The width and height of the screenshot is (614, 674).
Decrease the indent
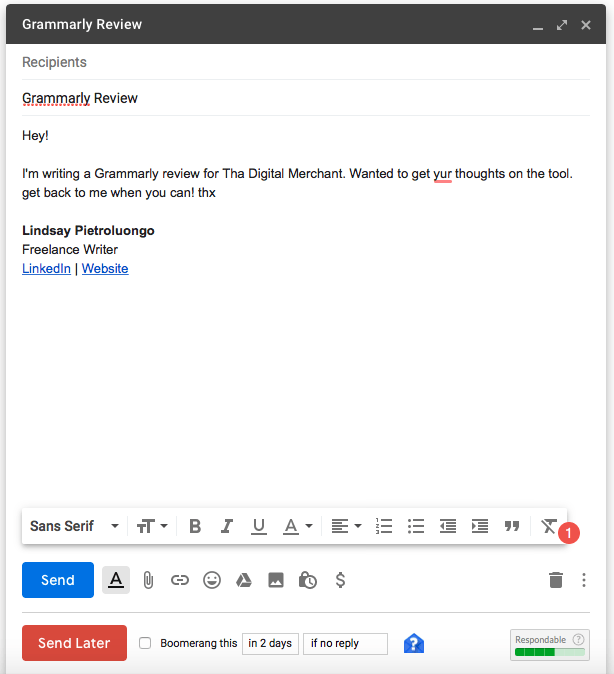click(448, 526)
